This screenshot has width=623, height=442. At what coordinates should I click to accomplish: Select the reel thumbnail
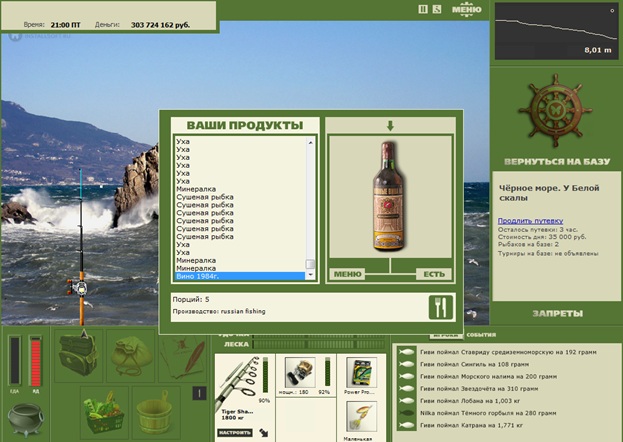click(x=300, y=372)
